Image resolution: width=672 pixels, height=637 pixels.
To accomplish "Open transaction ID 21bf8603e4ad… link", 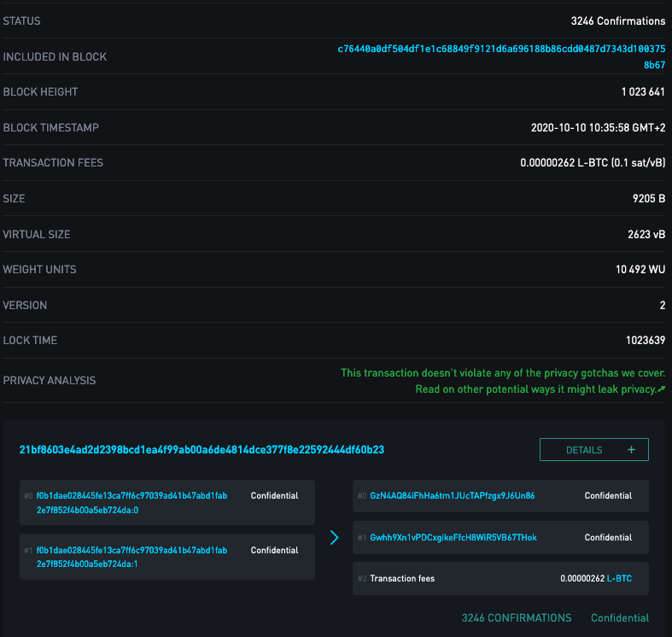I will point(202,450).
